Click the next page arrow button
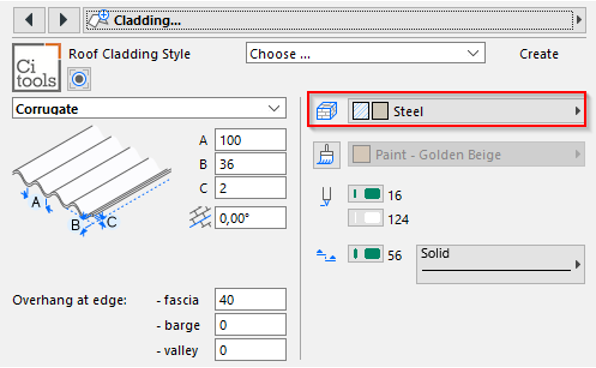The image size is (596, 368). pos(63,20)
